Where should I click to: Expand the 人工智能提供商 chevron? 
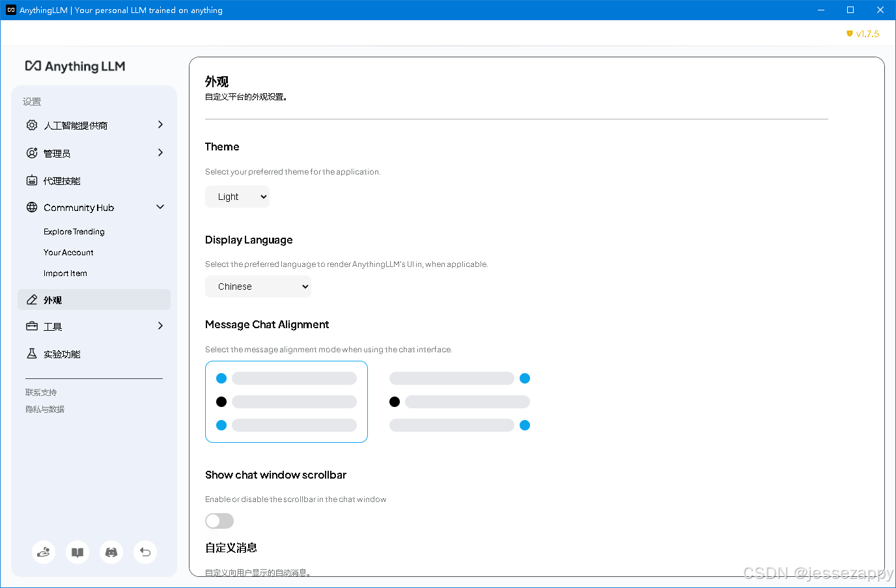tap(160, 124)
